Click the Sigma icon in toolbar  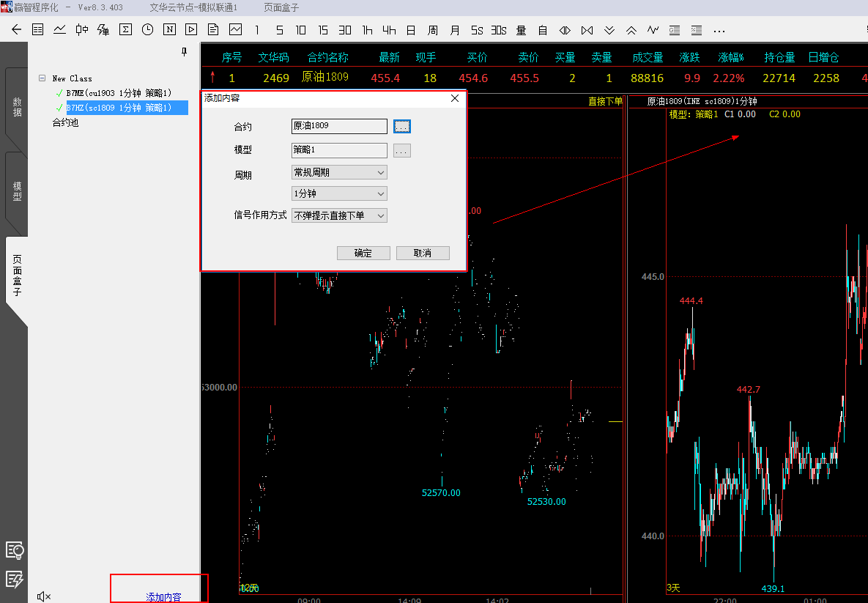coord(125,30)
